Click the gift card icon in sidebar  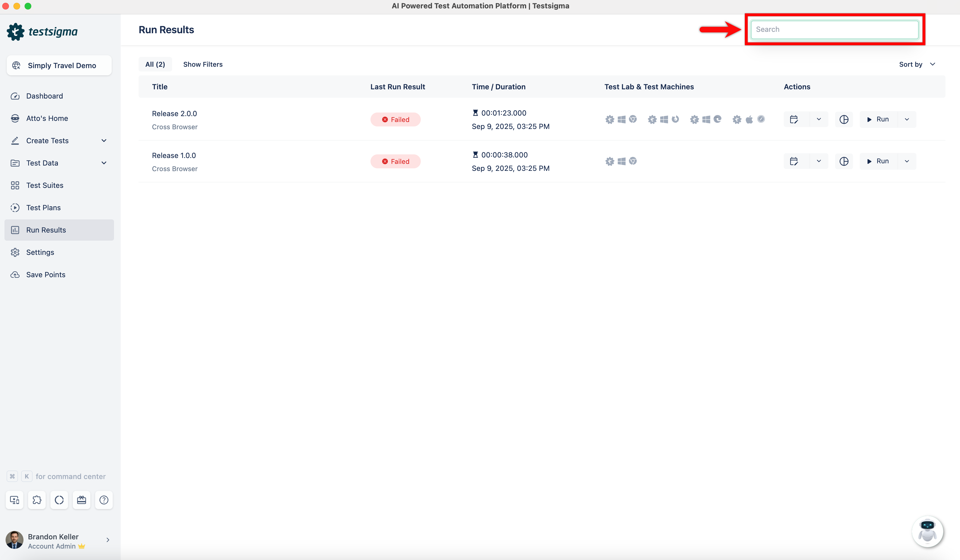tap(82, 500)
